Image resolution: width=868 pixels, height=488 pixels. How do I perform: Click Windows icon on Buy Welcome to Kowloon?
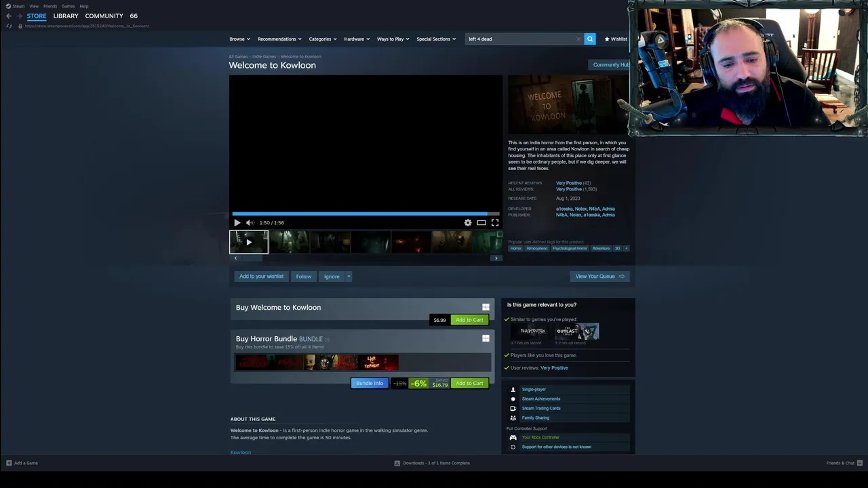click(x=486, y=307)
